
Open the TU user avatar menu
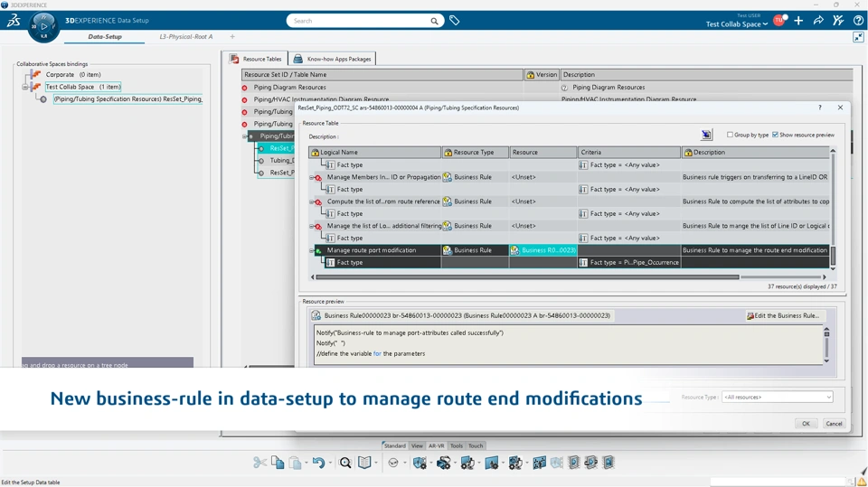pos(779,21)
